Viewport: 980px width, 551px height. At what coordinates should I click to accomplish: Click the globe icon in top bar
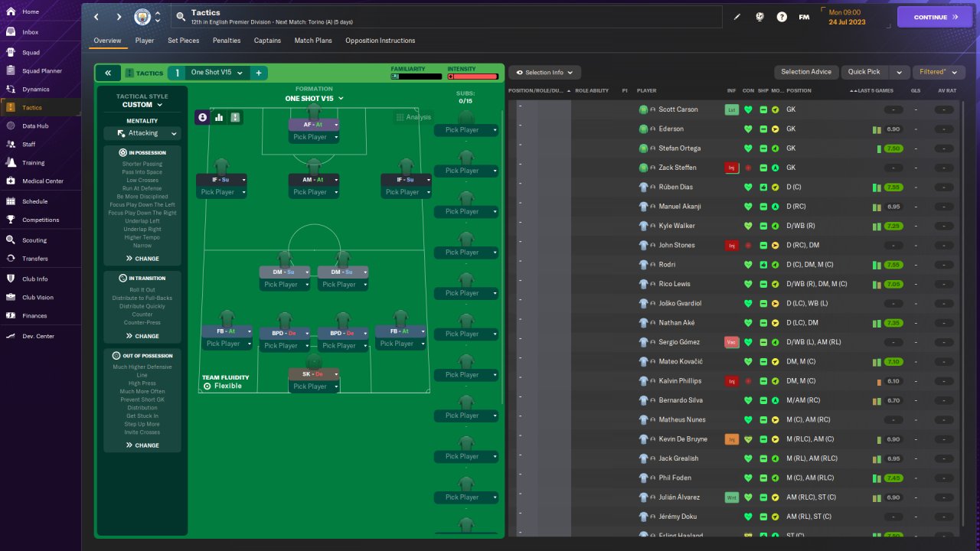pyautogui.click(x=759, y=17)
